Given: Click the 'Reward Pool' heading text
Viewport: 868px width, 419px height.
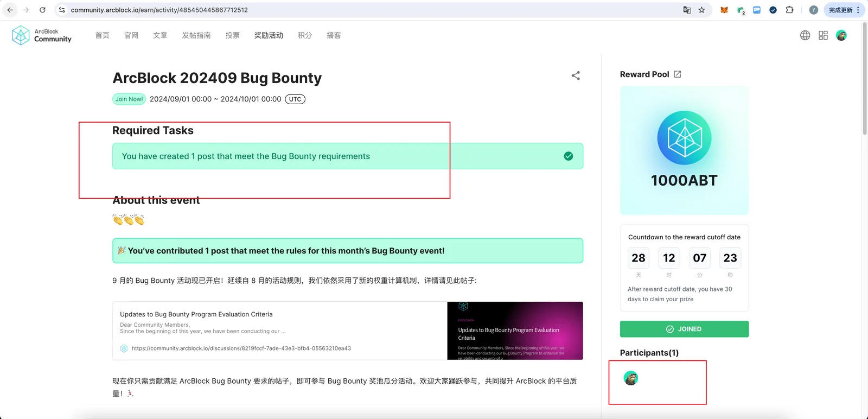Looking at the screenshot, I should point(644,74).
